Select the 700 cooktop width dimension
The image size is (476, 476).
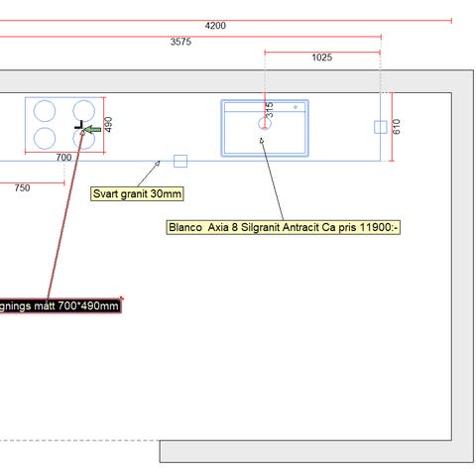[63, 158]
